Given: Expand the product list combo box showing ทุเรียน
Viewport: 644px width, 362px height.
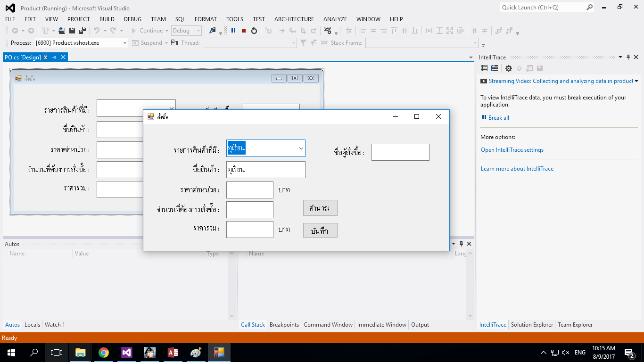Looking at the screenshot, I should coord(301,148).
